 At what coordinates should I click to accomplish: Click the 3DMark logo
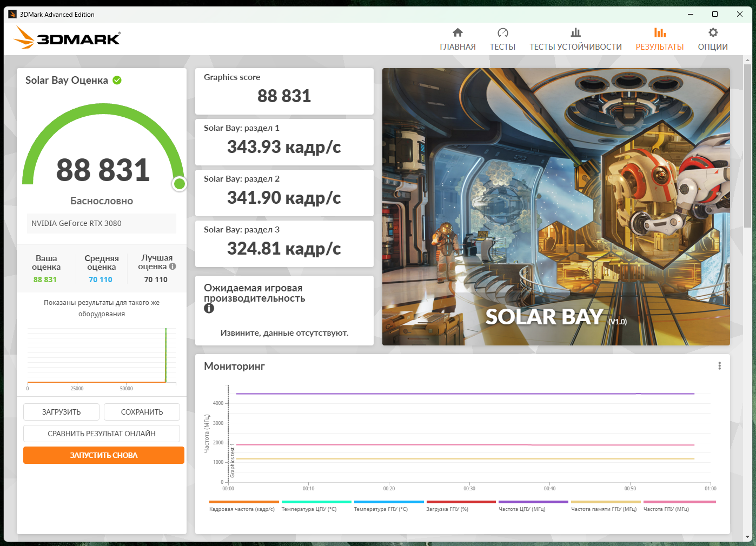point(67,38)
